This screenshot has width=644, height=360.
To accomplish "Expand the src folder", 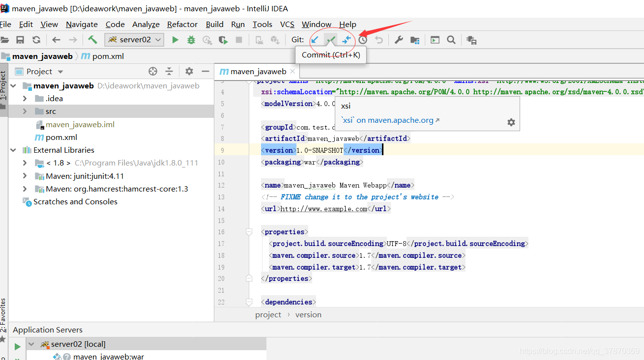I will point(25,111).
